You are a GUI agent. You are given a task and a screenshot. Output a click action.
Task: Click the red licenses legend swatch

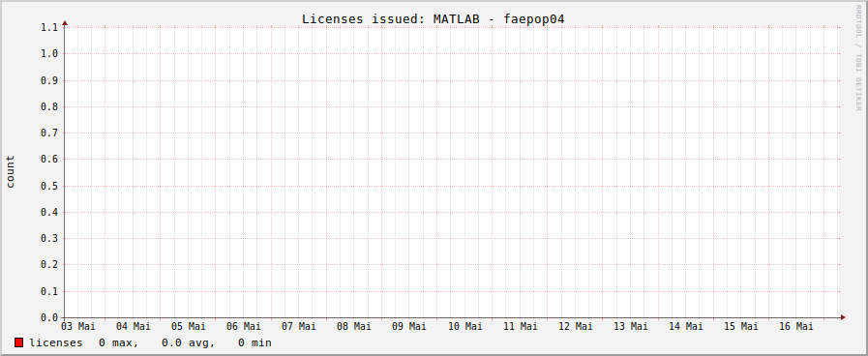click(18, 342)
